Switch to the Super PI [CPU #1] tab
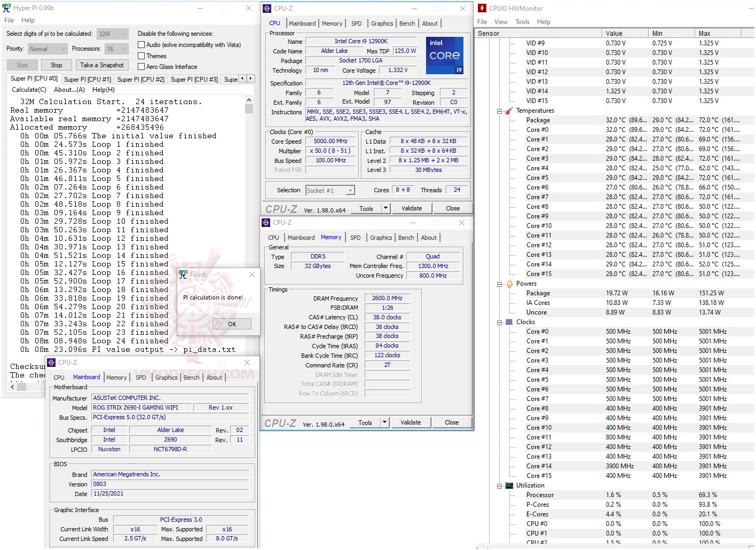This screenshot has width=756, height=550. coord(88,80)
